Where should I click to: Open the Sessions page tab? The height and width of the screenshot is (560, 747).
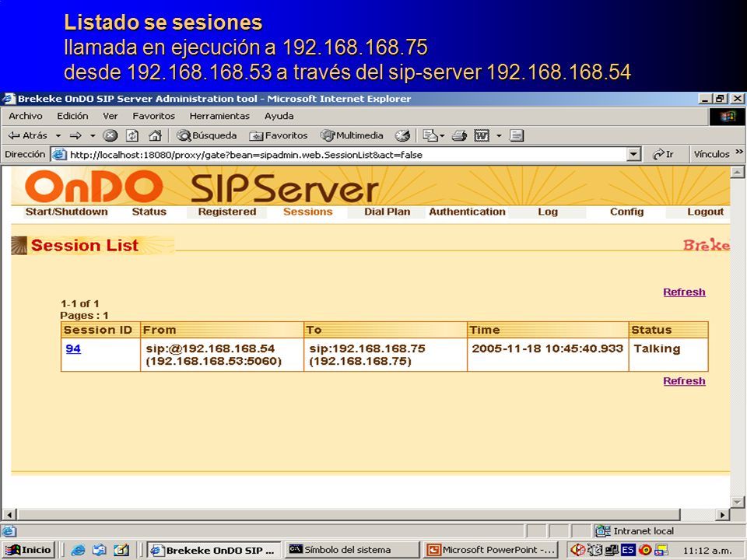coord(308,212)
